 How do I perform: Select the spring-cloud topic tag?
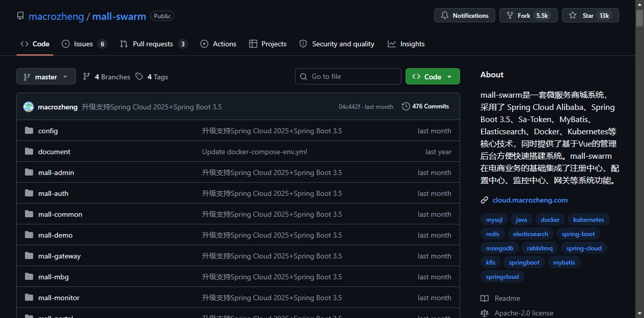click(584, 248)
